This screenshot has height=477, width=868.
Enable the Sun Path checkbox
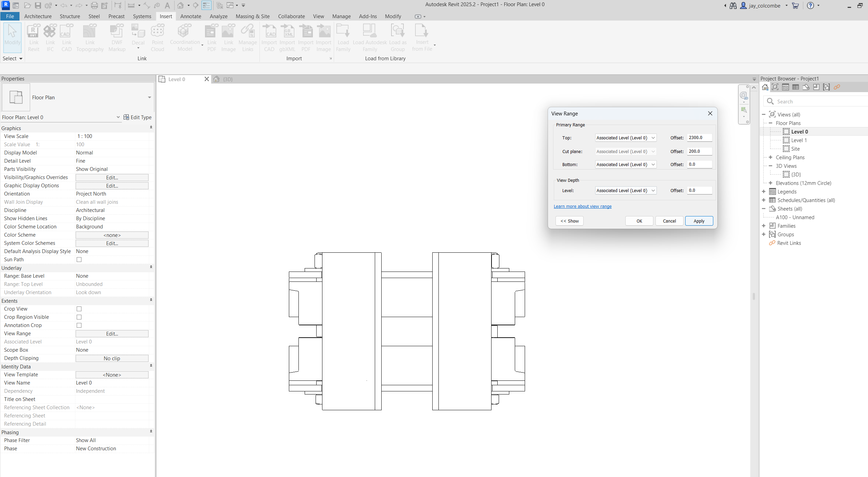coord(79,259)
